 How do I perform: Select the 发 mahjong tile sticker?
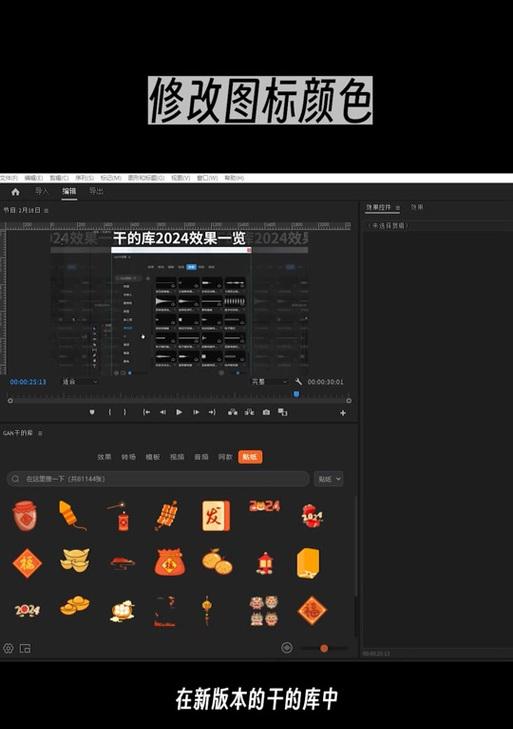click(216, 516)
